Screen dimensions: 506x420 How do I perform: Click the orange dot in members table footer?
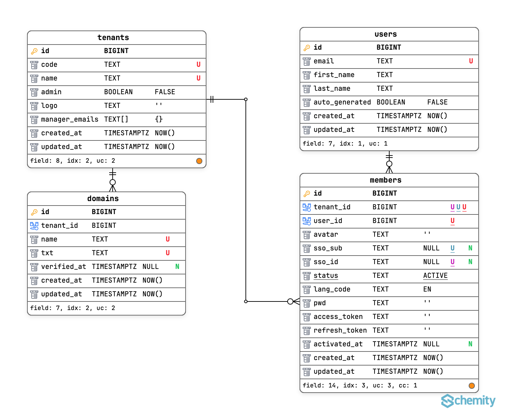(x=472, y=386)
